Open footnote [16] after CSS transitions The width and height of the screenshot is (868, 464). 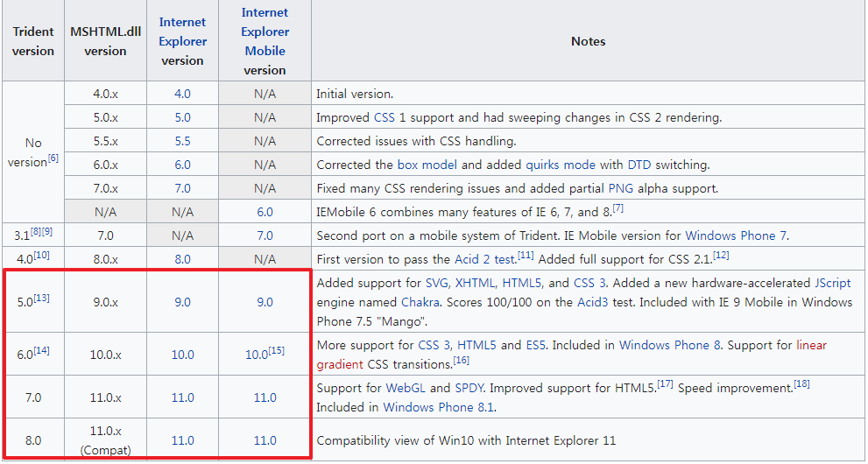461,361
